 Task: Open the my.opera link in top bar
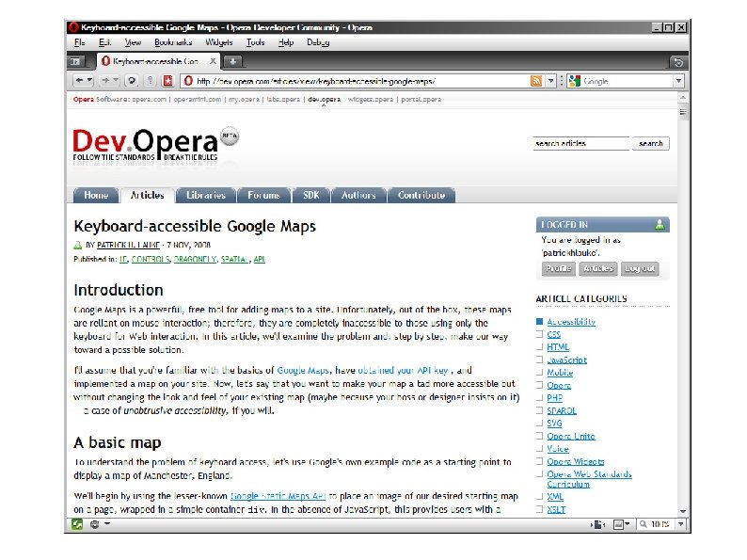[x=244, y=100]
